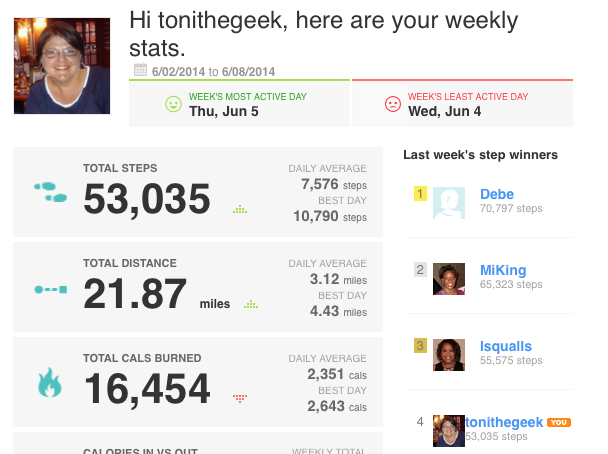Click MiKing's avatar thumbnail
608x454 pixels.
449,279
